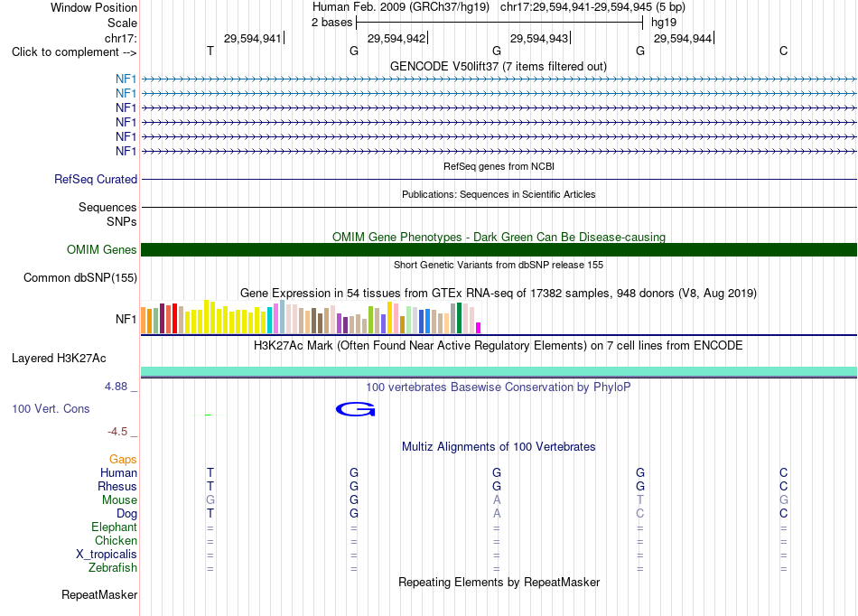Click base T in the Dog alignment row
Screen dimensions: 858x616
[210, 514]
